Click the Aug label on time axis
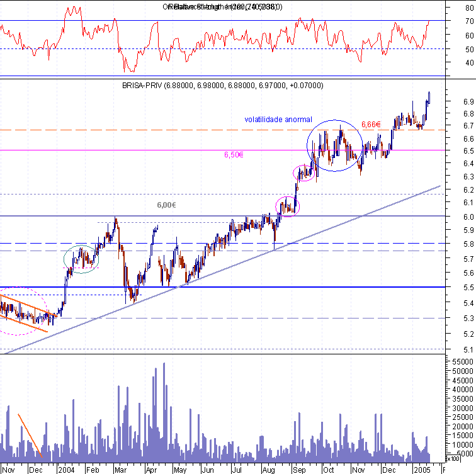Screen dimensions: 476x474 (269, 470)
